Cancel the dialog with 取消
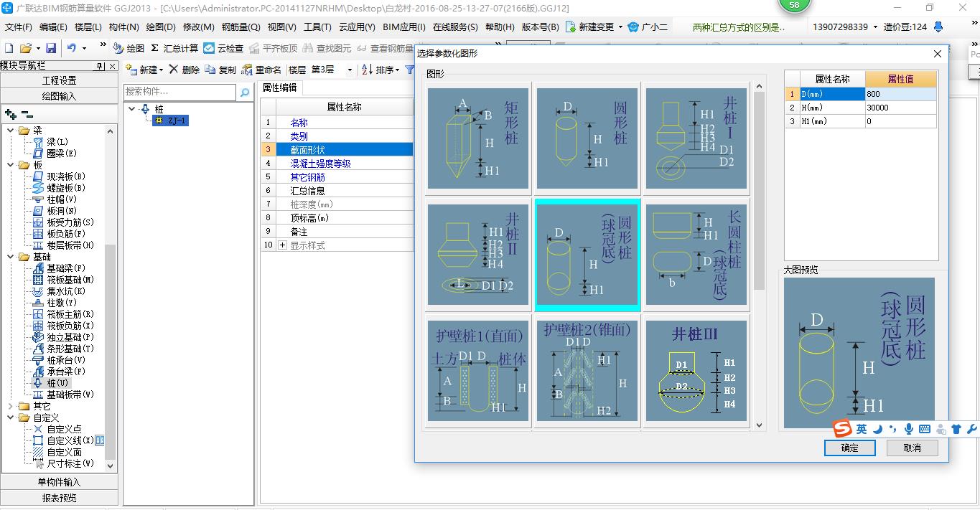The width and height of the screenshot is (980, 510). [x=913, y=448]
